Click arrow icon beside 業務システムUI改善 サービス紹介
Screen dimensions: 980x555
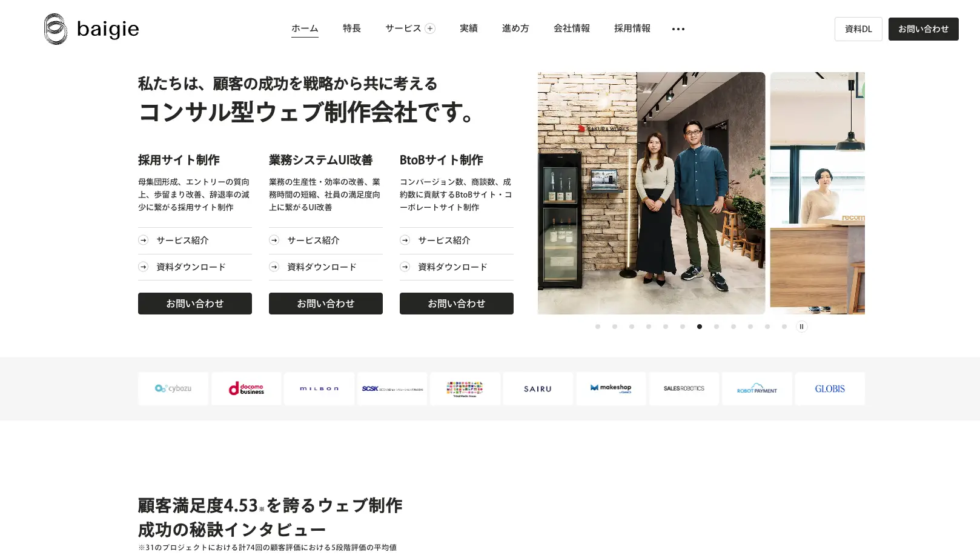274,240
